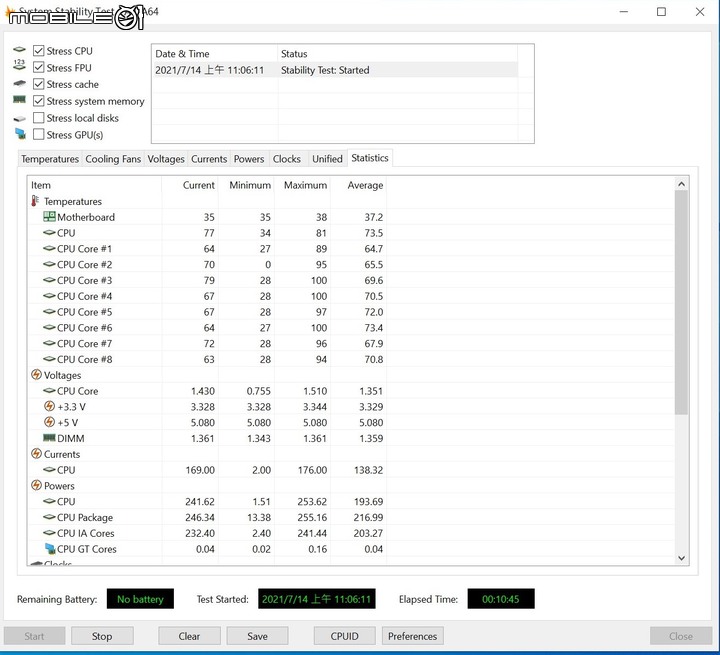Click the chip icon for CPU Core #1
The width and height of the screenshot is (720, 655).
49,248
